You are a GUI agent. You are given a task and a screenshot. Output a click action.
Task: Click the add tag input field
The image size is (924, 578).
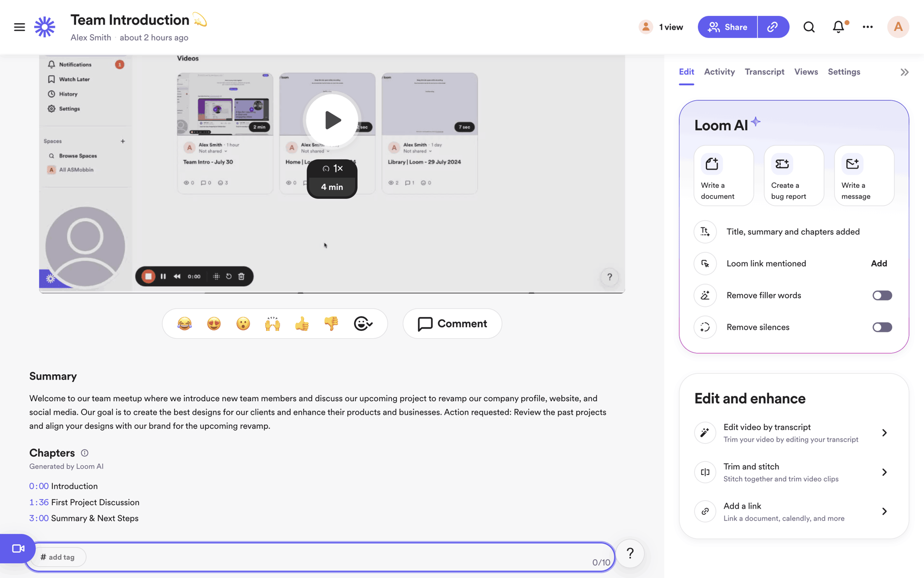click(320, 557)
